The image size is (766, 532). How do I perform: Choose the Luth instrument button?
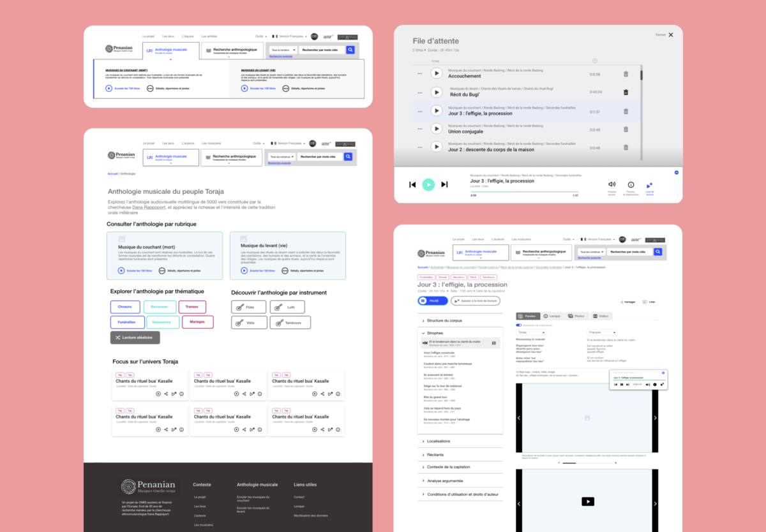287,307
